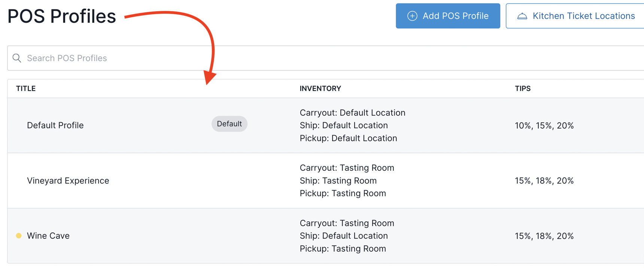Click the cloche icon for Kitchen Ticket Locations
The image size is (644, 268).
(522, 16)
